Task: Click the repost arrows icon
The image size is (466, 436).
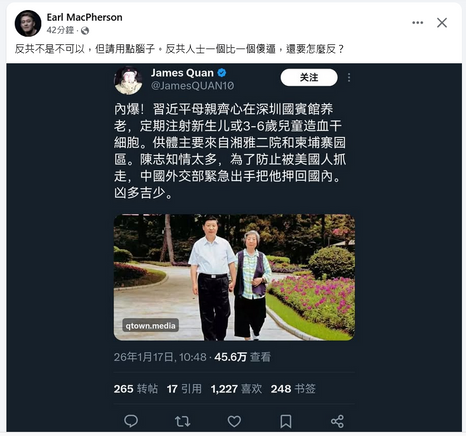Action: 182,421
